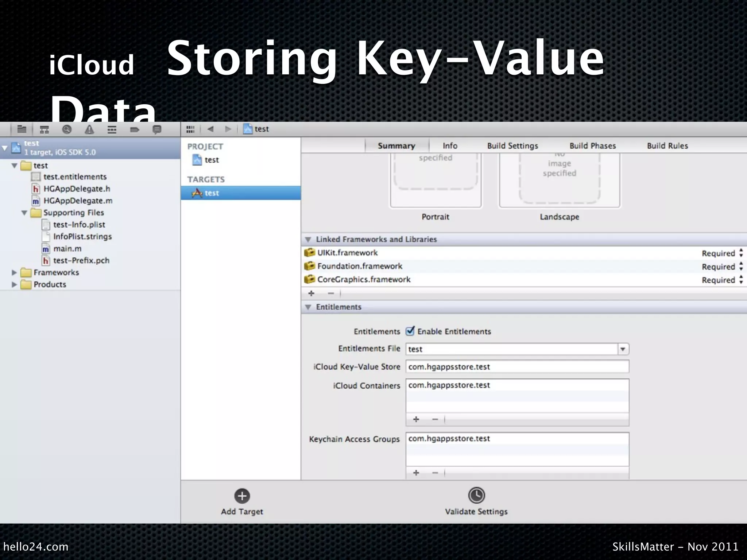Add a linked framework with plus
The image size is (747, 560).
pyautogui.click(x=311, y=293)
